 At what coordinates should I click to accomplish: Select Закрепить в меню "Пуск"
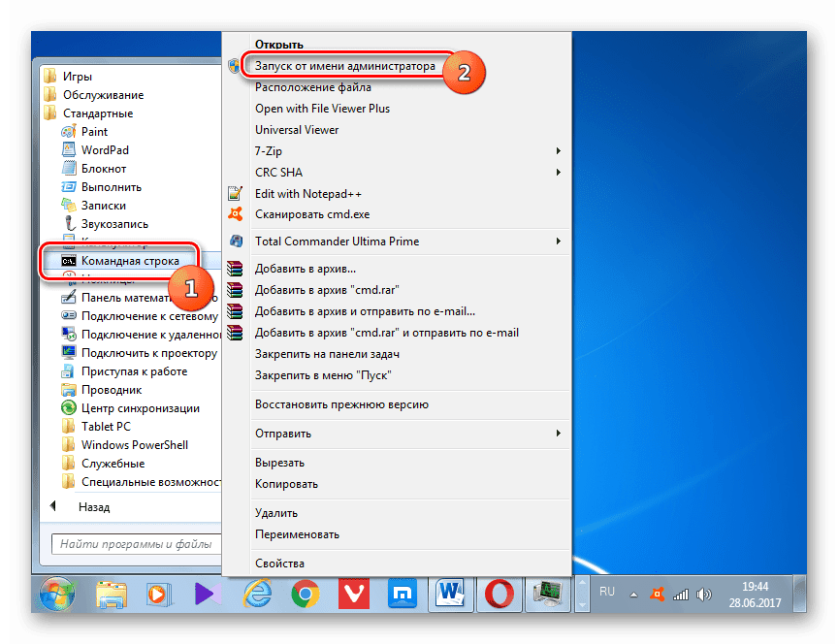pos(323,375)
